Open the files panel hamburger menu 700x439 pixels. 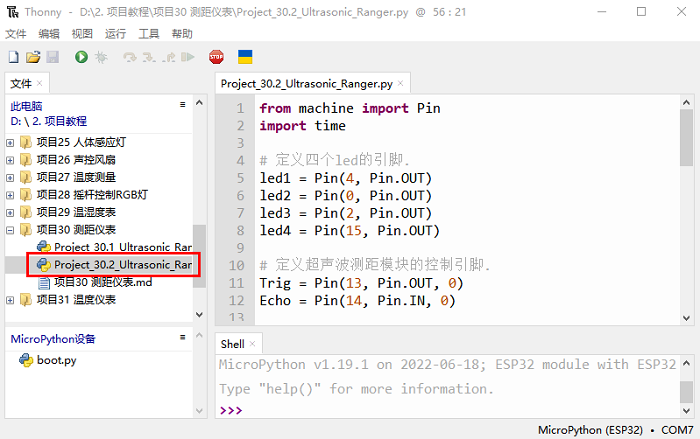pyautogui.click(x=182, y=104)
